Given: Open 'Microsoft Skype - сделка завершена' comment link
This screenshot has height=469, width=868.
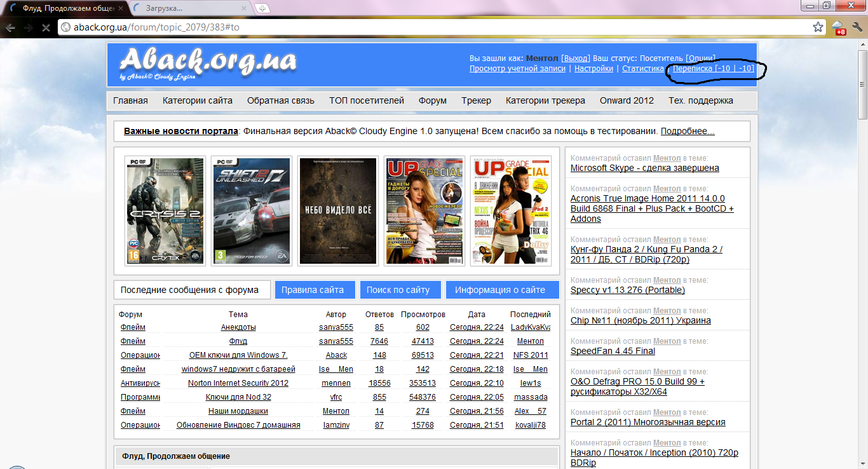Looking at the screenshot, I should pos(645,168).
